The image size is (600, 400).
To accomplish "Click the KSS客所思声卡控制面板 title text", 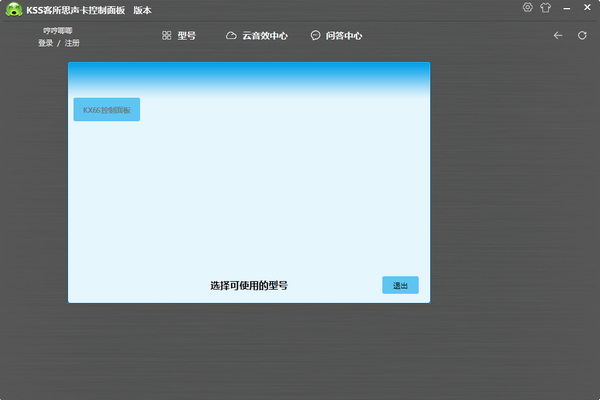I will (x=77, y=9).
